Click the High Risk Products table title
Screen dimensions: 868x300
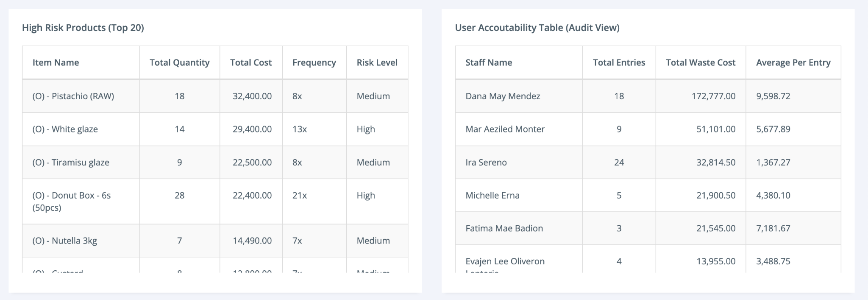tap(83, 28)
